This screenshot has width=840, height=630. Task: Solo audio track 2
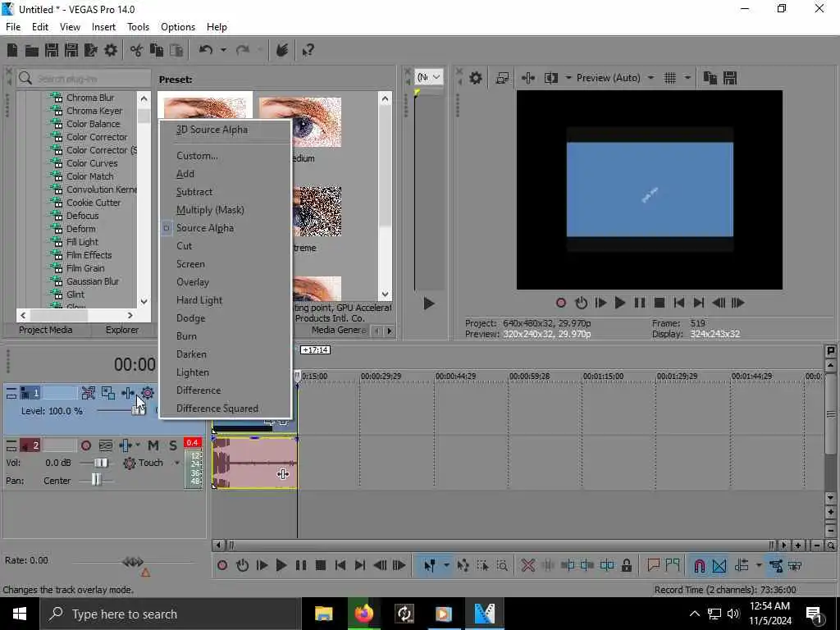(173, 445)
